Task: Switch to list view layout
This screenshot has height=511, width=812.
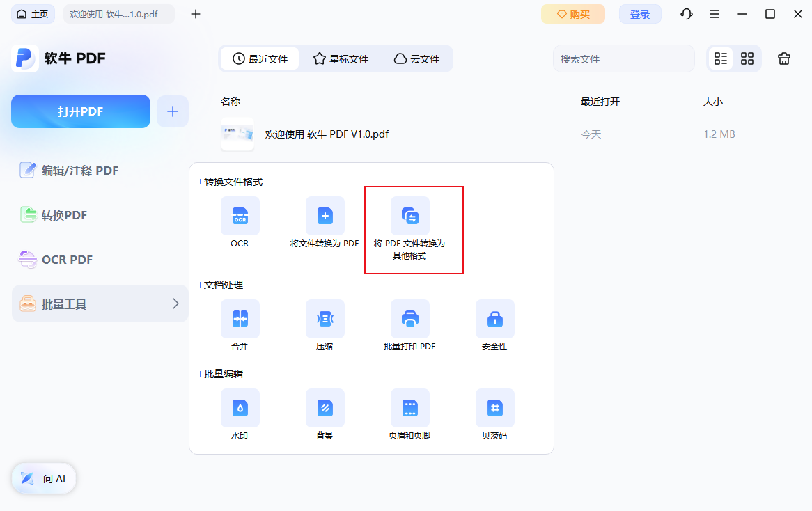Action: pos(720,58)
